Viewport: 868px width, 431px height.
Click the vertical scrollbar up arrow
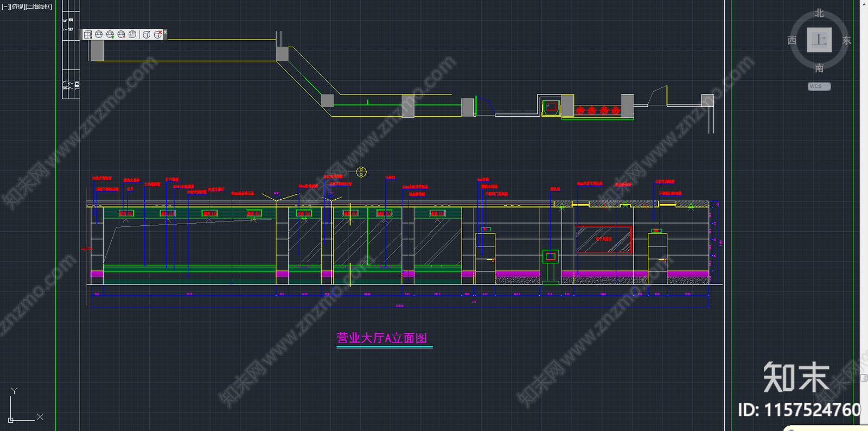coord(864,3)
